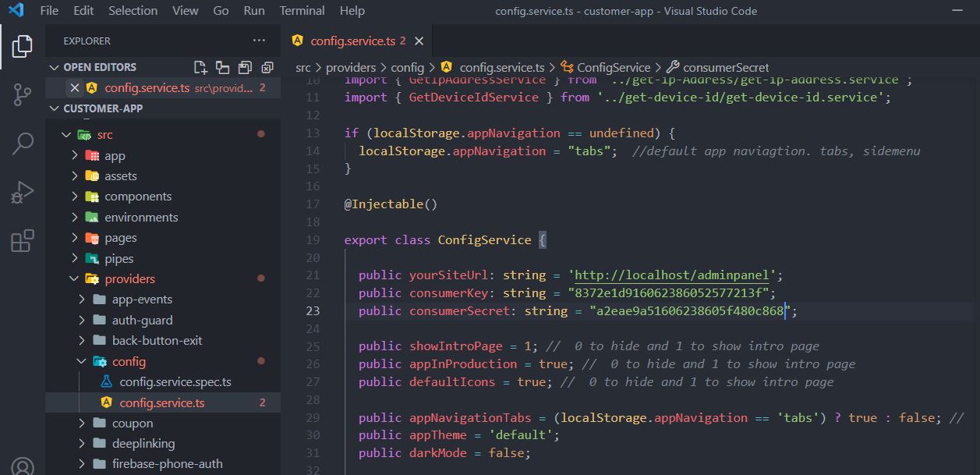This screenshot has width=980, height=475.
Task: Open the Selection menu
Action: (133, 11)
